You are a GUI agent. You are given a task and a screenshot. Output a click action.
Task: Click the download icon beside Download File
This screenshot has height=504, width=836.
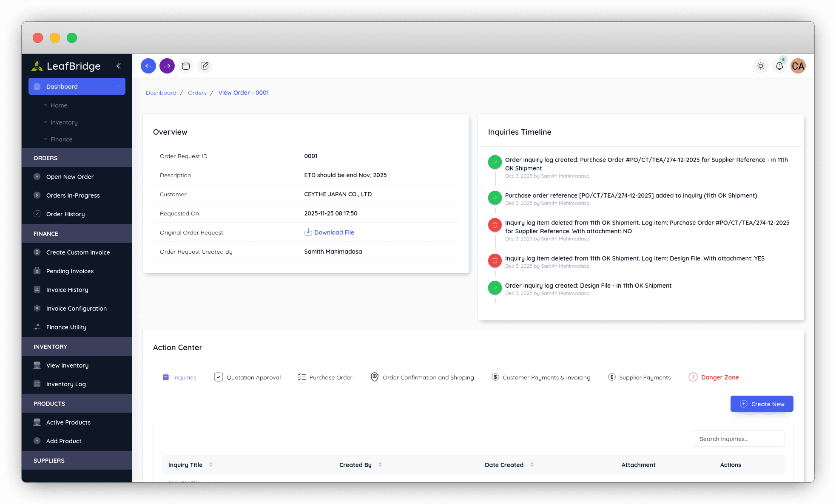[x=308, y=232]
